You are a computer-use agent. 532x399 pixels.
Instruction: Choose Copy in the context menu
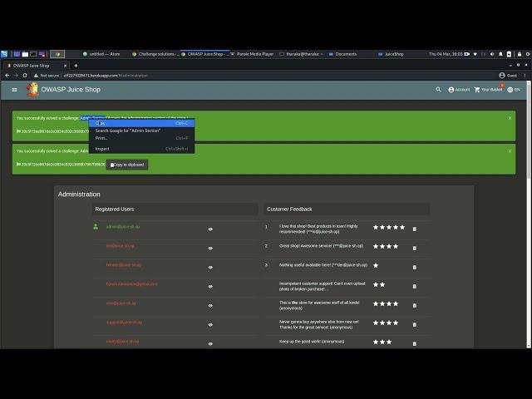(141, 123)
